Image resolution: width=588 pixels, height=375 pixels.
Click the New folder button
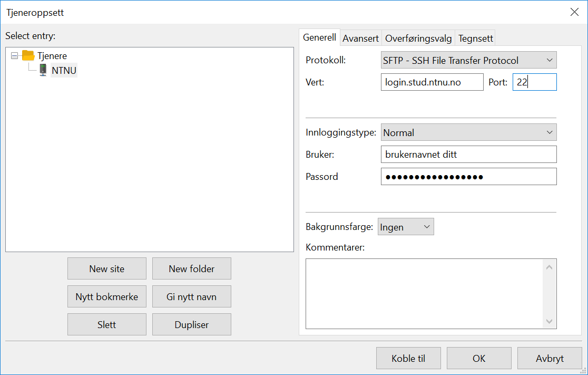click(x=191, y=268)
